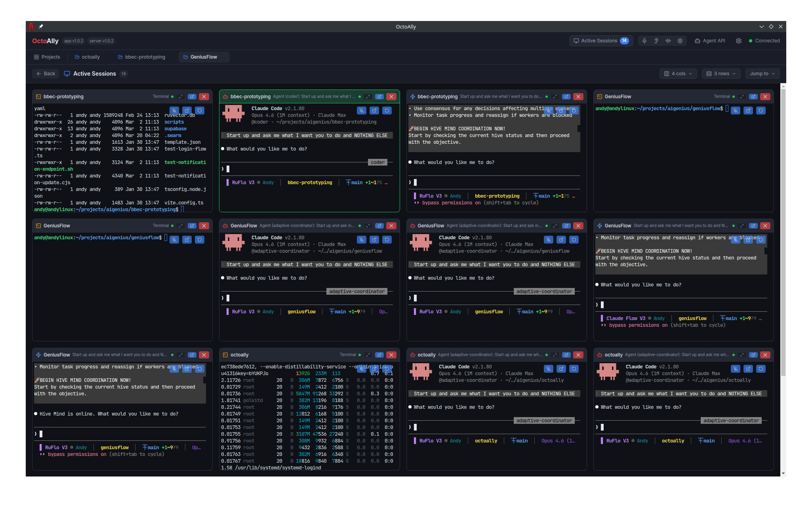
Task: Click the microphone icon in the header toolbar
Action: 644,41
